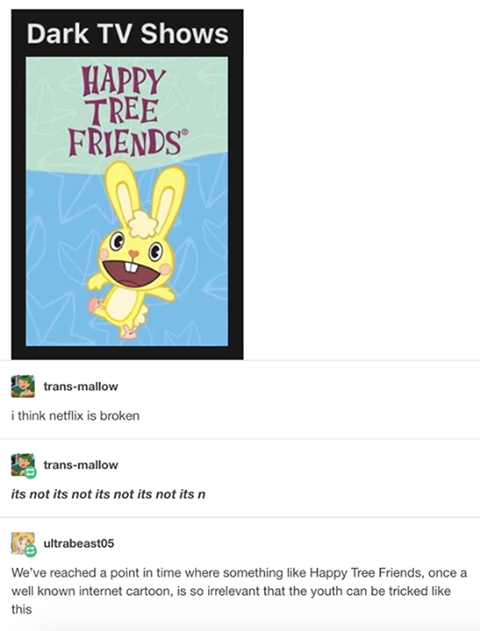Click green reblog badge on trans-mallow's avatar
The height and width of the screenshot is (631, 480).
(x=30, y=473)
